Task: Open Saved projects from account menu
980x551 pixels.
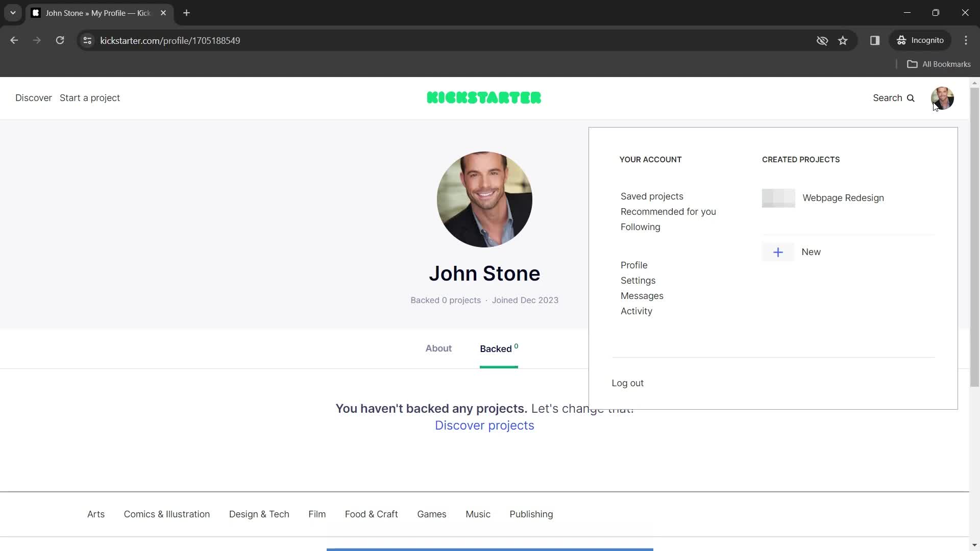Action: tap(651, 196)
